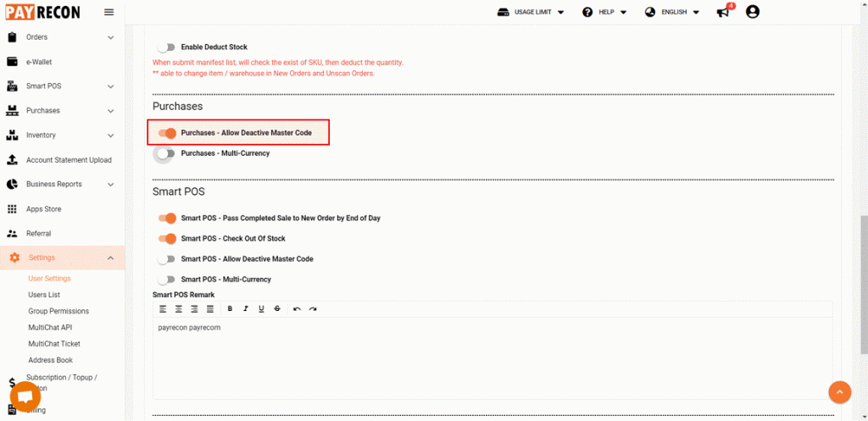Screen dimensions: 868x421
Task: Click the language globe icon
Action: (650, 12)
